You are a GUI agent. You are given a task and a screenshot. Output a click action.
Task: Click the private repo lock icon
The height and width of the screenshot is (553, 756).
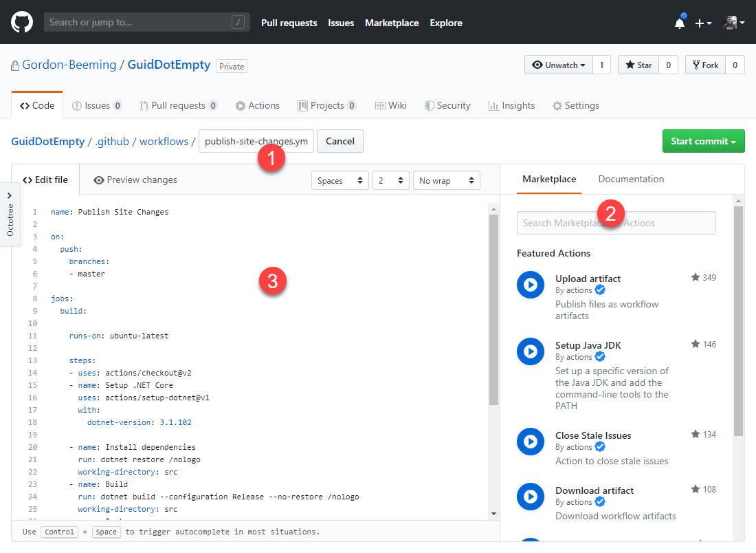click(15, 65)
